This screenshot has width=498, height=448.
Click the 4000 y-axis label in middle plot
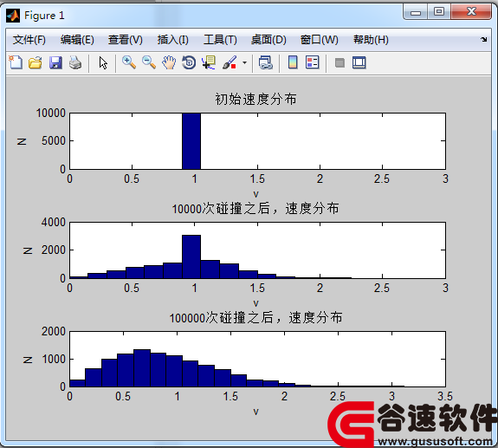pyautogui.click(x=54, y=223)
